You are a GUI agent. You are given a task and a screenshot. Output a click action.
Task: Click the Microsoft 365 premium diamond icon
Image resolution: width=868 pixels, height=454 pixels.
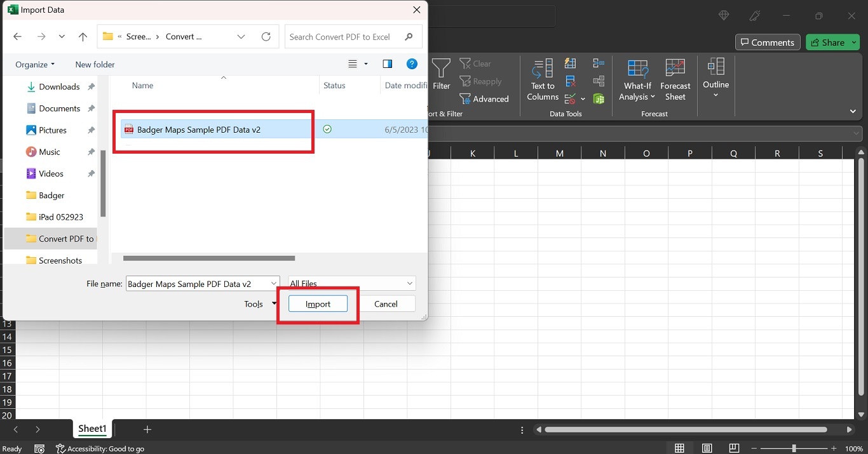[x=724, y=16]
